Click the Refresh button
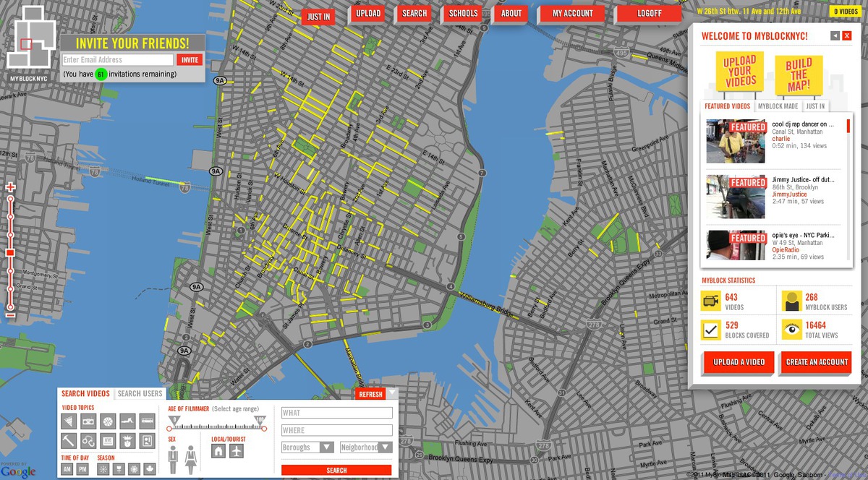The width and height of the screenshot is (868, 480). click(370, 394)
